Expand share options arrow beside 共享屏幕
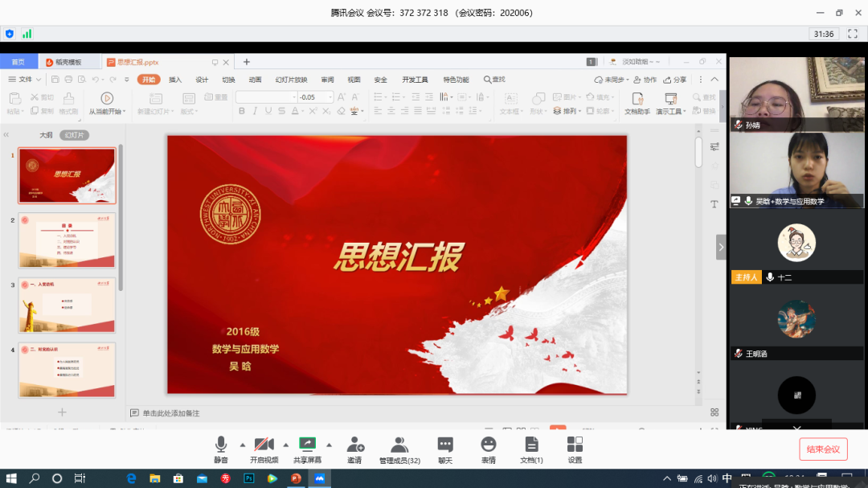 pos(329,444)
